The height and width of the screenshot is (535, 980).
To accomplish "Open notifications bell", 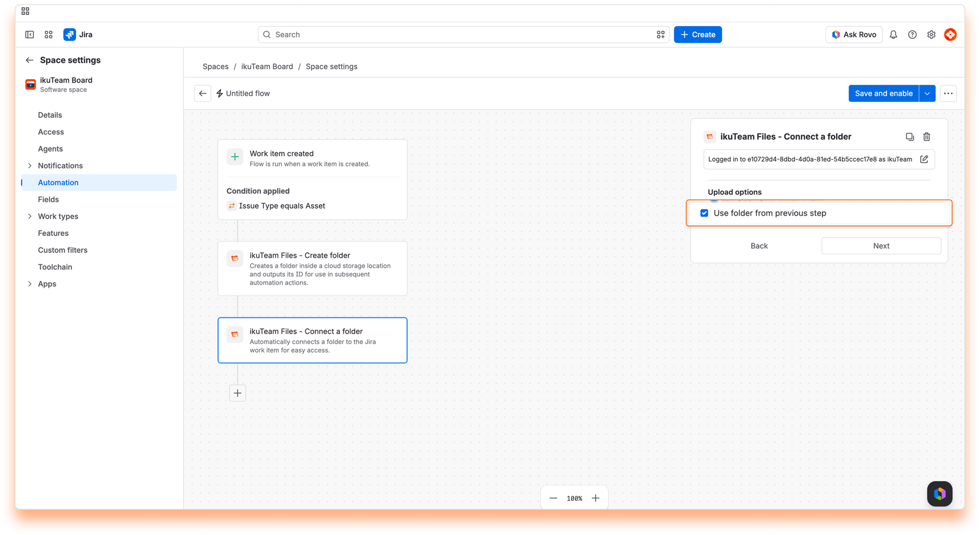I will (893, 35).
